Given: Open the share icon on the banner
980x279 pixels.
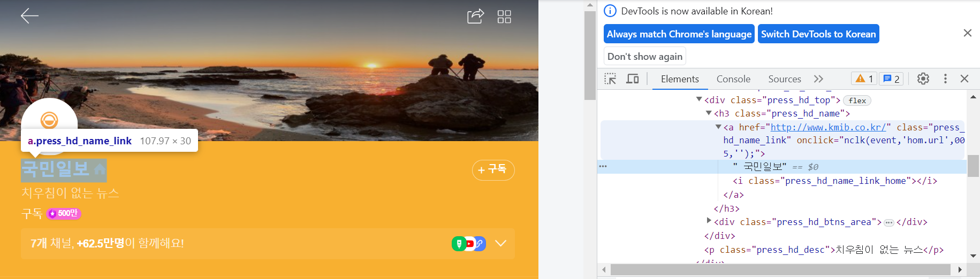Looking at the screenshot, I should coord(475,16).
